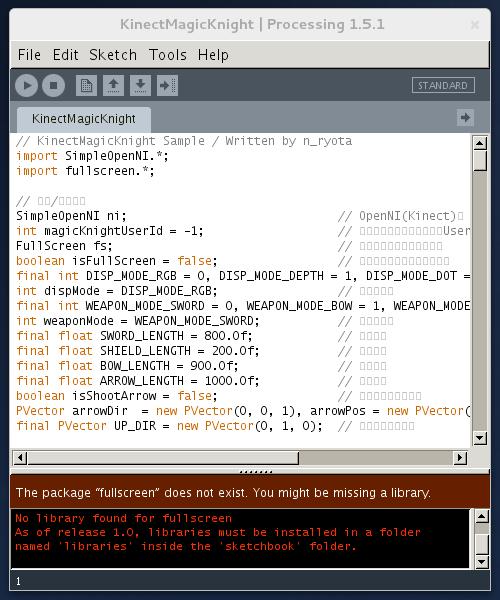Stop the running sketch
This screenshot has width=500, height=600.
[54, 85]
